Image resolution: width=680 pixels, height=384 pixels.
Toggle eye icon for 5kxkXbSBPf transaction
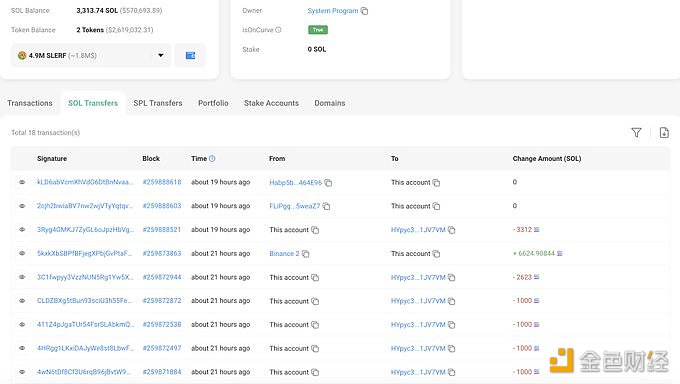coord(22,253)
